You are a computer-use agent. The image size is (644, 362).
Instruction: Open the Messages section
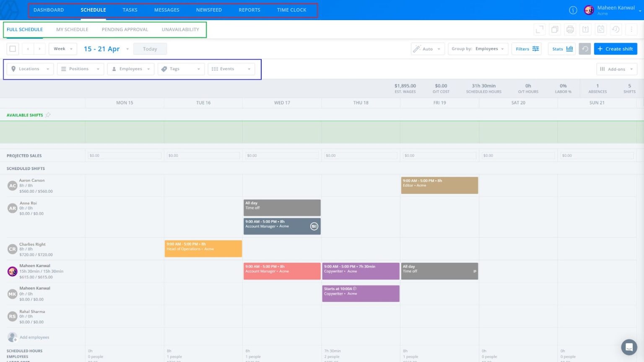(166, 10)
